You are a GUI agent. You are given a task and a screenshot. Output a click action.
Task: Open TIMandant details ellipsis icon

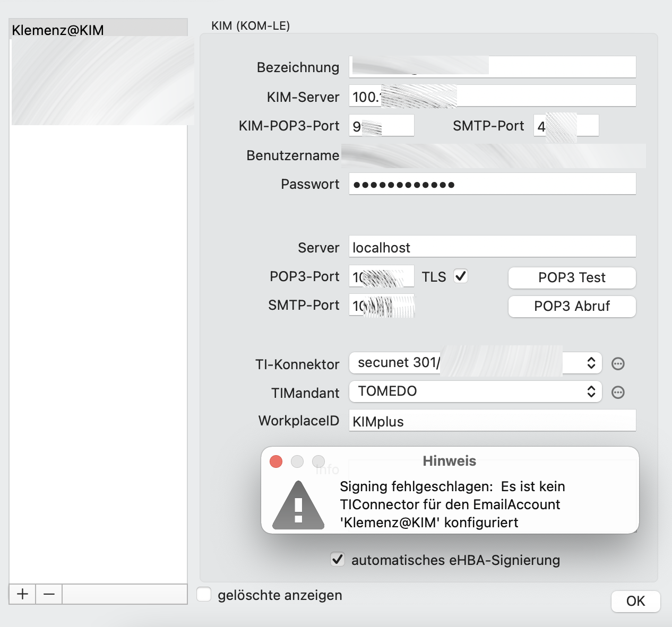click(618, 392)
